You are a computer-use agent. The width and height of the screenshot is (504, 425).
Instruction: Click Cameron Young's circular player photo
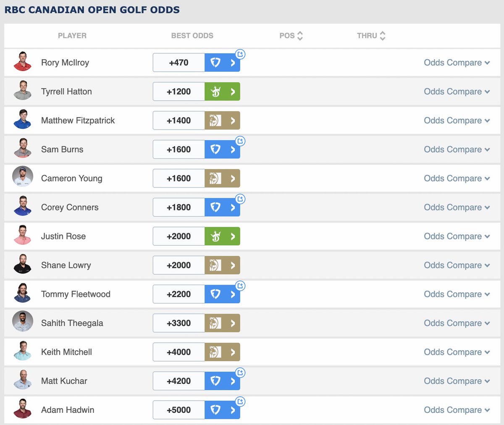23,176
